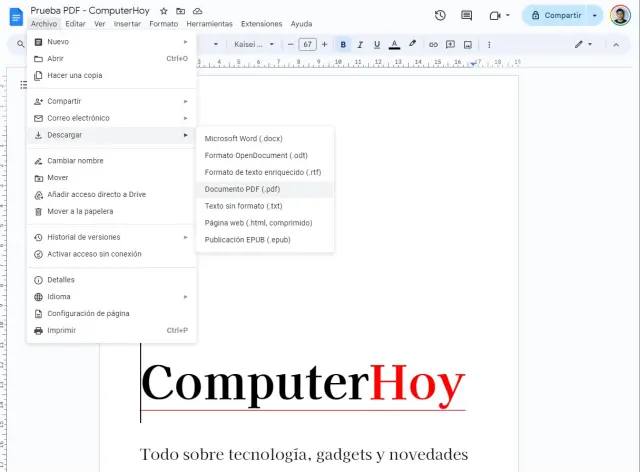Screen dimensions: 640x472
Task: Toggle underline text formatting
Action: pos(378,44)
